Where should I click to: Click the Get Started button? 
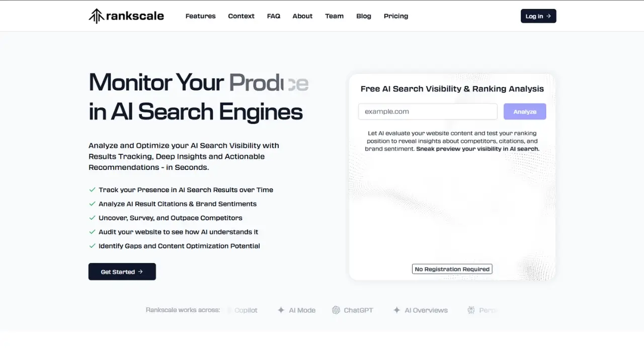point(122,271)
